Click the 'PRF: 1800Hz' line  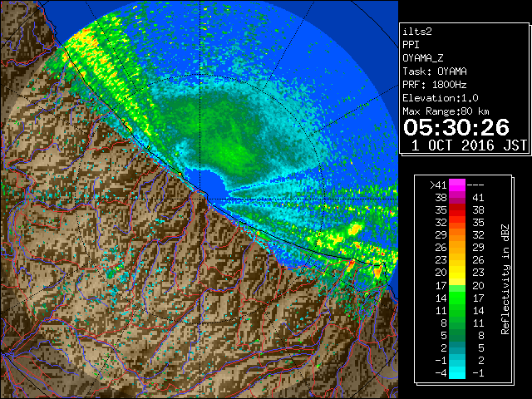435,85
